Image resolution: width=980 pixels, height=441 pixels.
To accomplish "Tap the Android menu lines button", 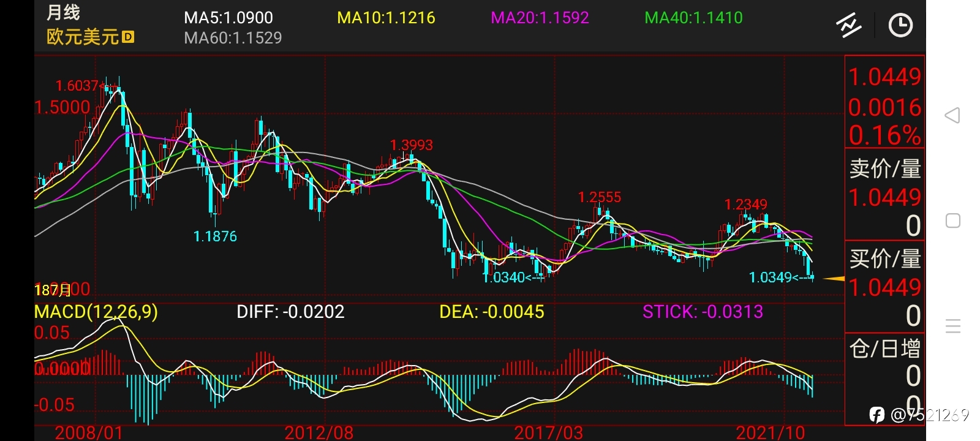I will (953, 326).
